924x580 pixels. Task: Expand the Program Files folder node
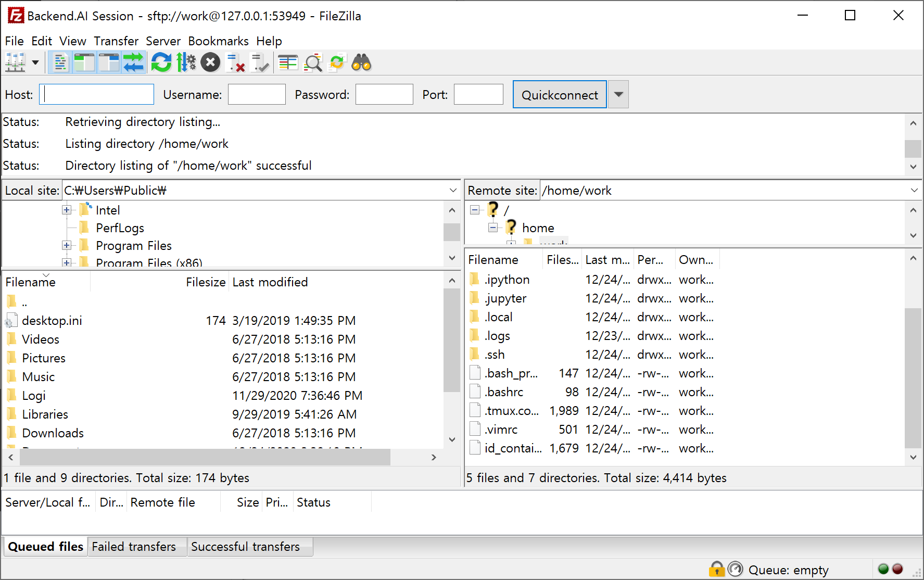coord(67,245)
